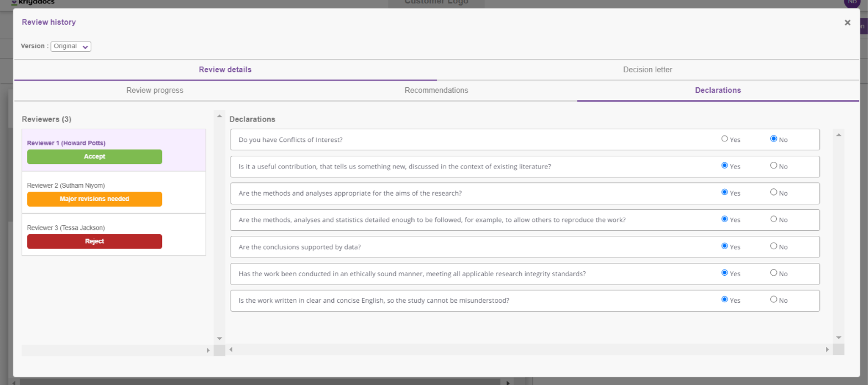The image size is (868, 385).
Task: Click the 'Do you have Conflicts of Interest?' text
Action: click(290, 140)
